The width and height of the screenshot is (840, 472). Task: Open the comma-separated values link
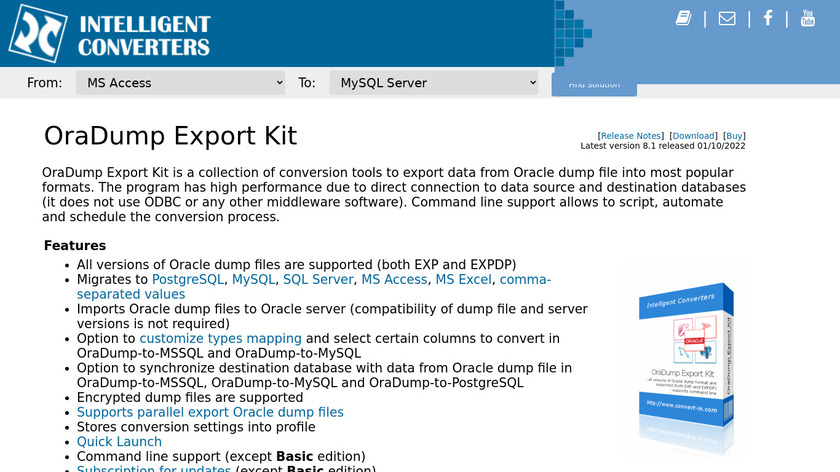pos(314,287)
